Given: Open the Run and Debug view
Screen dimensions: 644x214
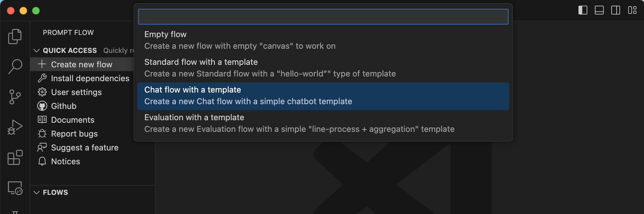Looking at the screenshot, I should coord(15,127).
